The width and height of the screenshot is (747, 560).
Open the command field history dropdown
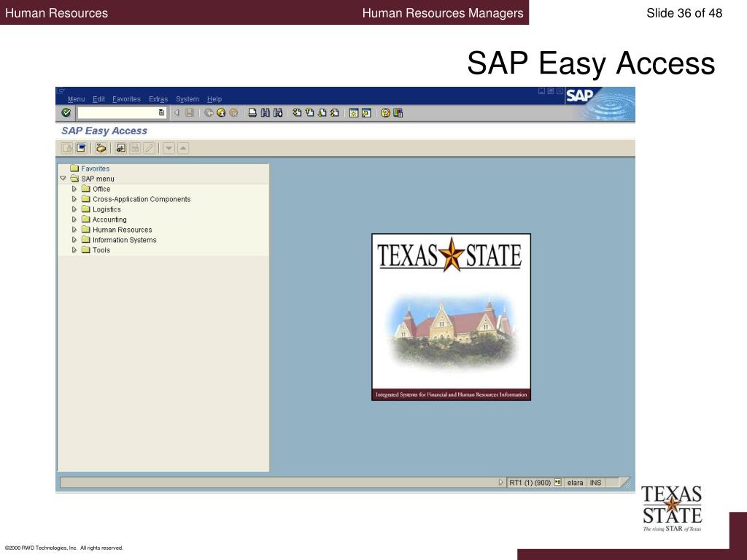[x=161, y=113]
